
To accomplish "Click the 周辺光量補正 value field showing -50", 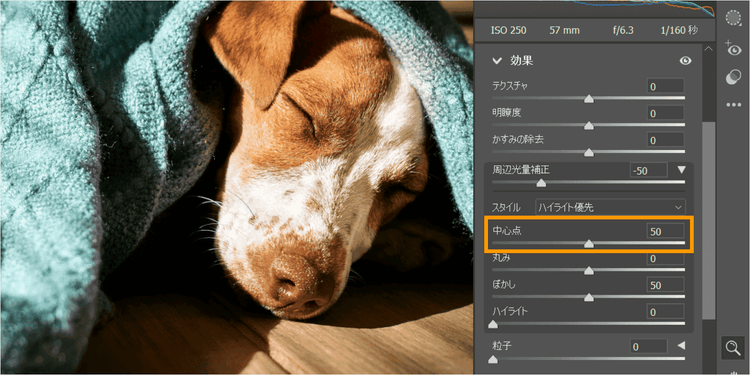I will tap(649, 170).
